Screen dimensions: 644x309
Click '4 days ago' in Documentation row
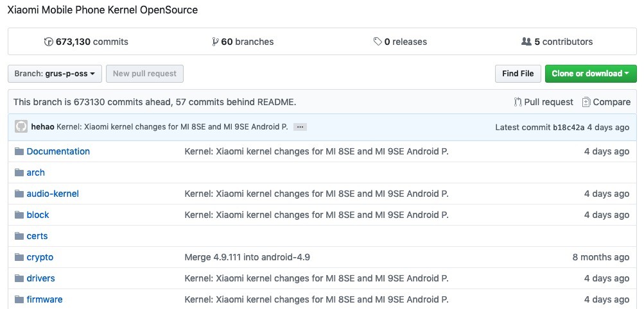click(x=607, y=151)
